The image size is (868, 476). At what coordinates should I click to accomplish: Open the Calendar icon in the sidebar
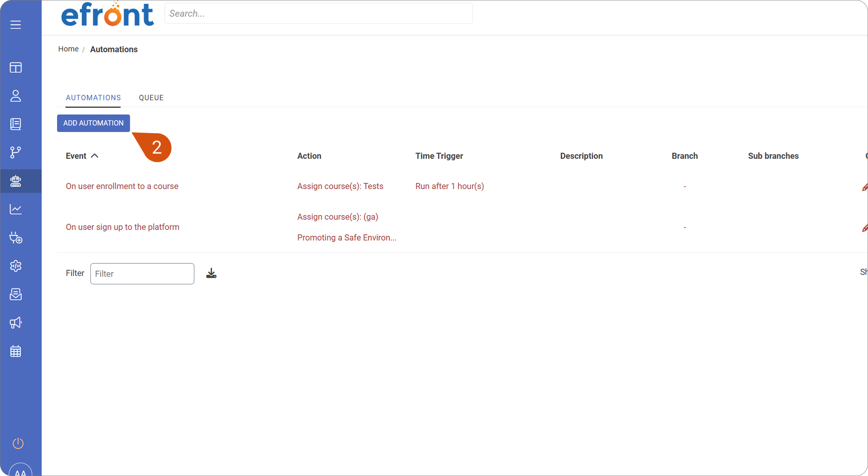coord(15,351)
